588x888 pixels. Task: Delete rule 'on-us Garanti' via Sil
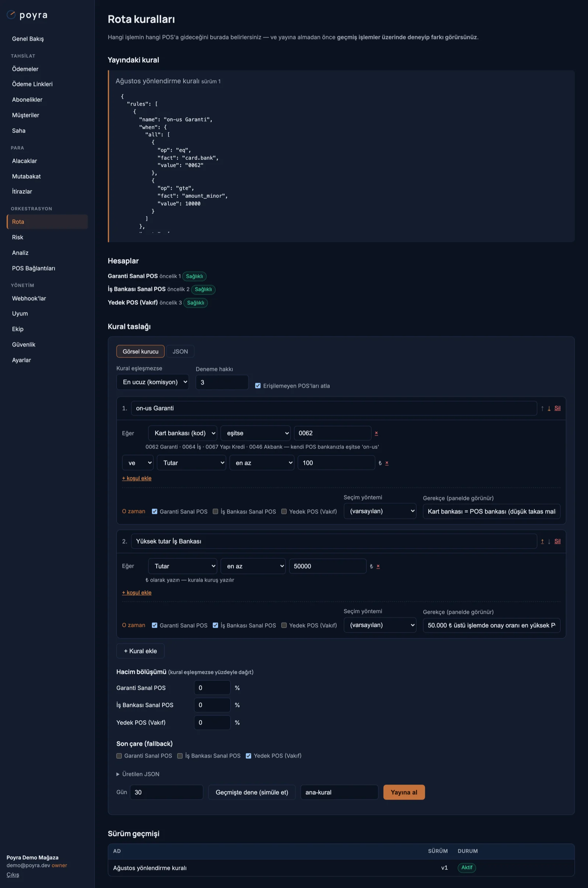point(557,408)
